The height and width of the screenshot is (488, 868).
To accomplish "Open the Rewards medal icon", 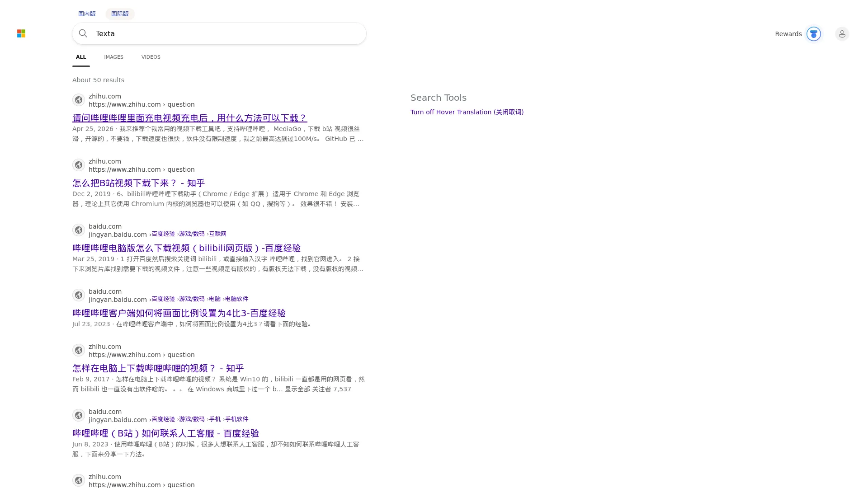I will coord(814,34).
